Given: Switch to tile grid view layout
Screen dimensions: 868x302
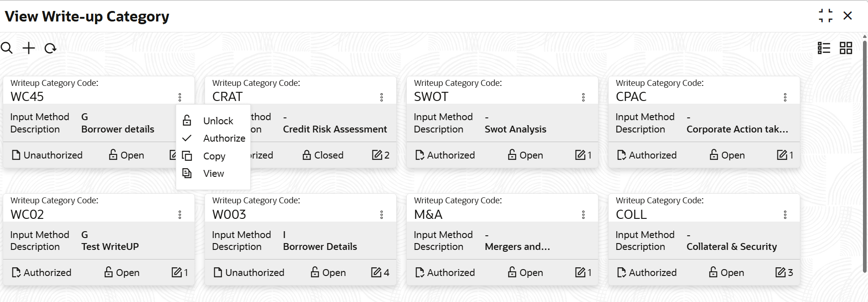Looking at the screenshot, I should (x=846, y=48).
